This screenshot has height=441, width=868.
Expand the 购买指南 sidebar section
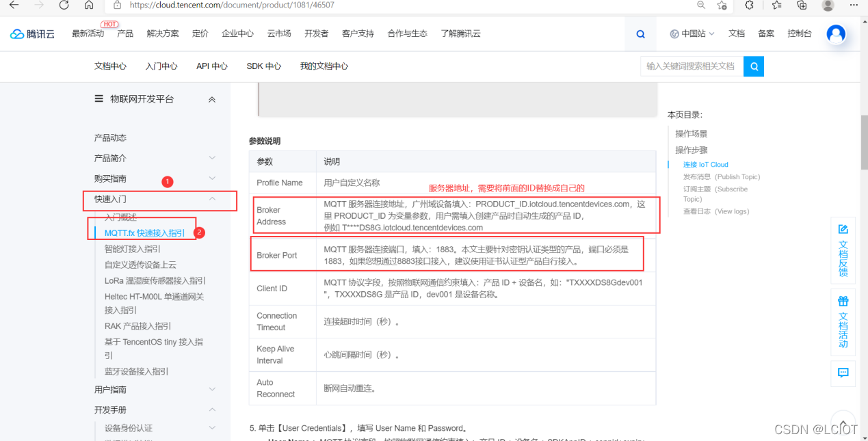point(212,179)
